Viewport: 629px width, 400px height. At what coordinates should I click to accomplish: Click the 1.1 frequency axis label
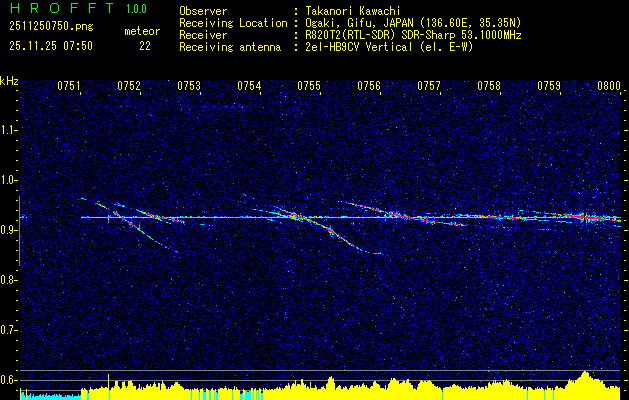coord(9,129)
